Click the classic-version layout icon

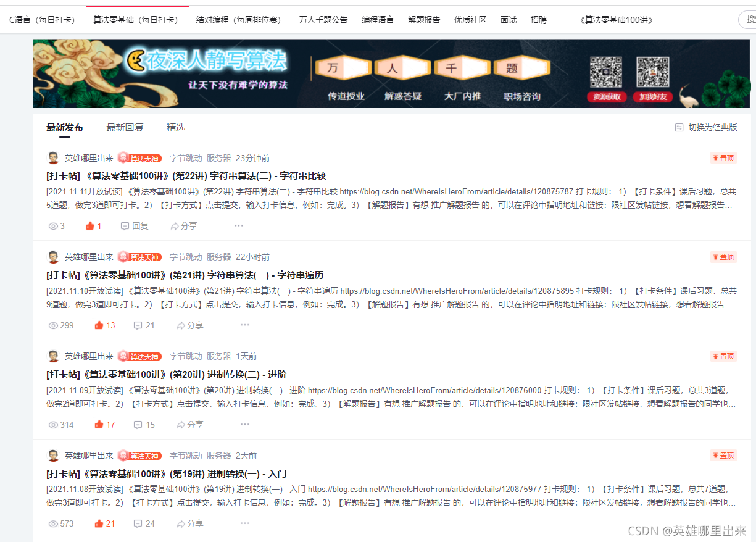pyautogui.click(x=679, y=127)
